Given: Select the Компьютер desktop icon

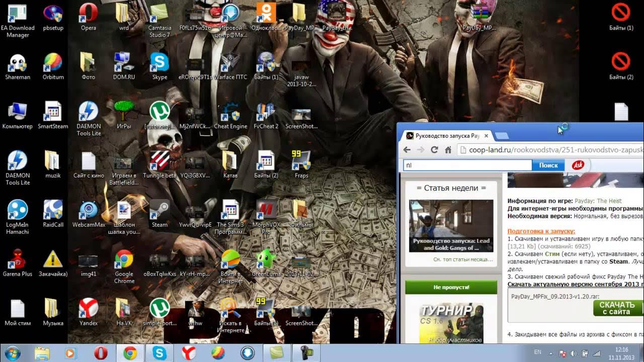Looking at the screenshot, I should point(18,116).
